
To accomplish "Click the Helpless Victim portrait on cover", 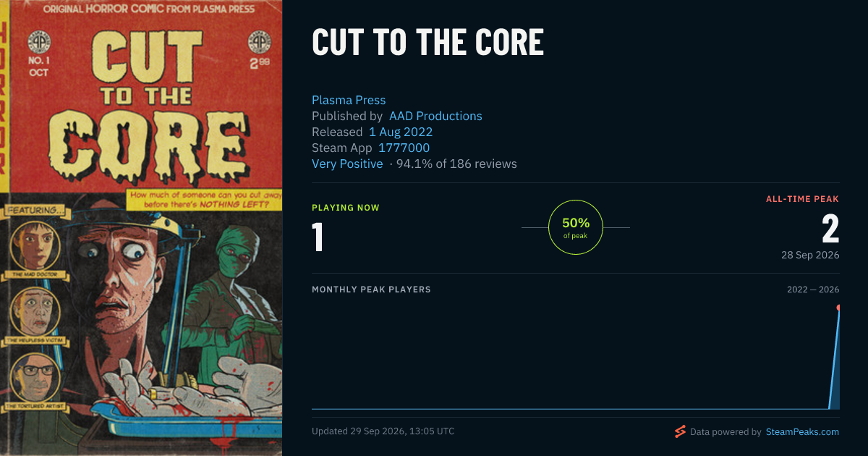I will [35, 311].
